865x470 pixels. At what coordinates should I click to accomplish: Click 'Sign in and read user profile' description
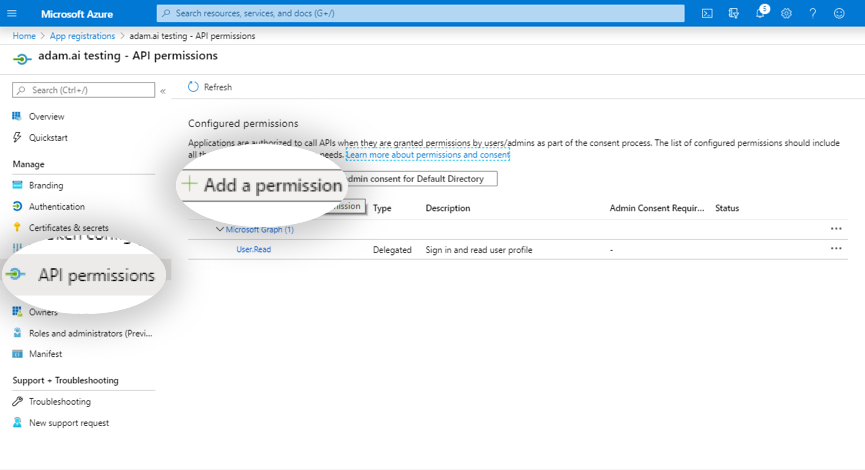click(x=479, y=250)
